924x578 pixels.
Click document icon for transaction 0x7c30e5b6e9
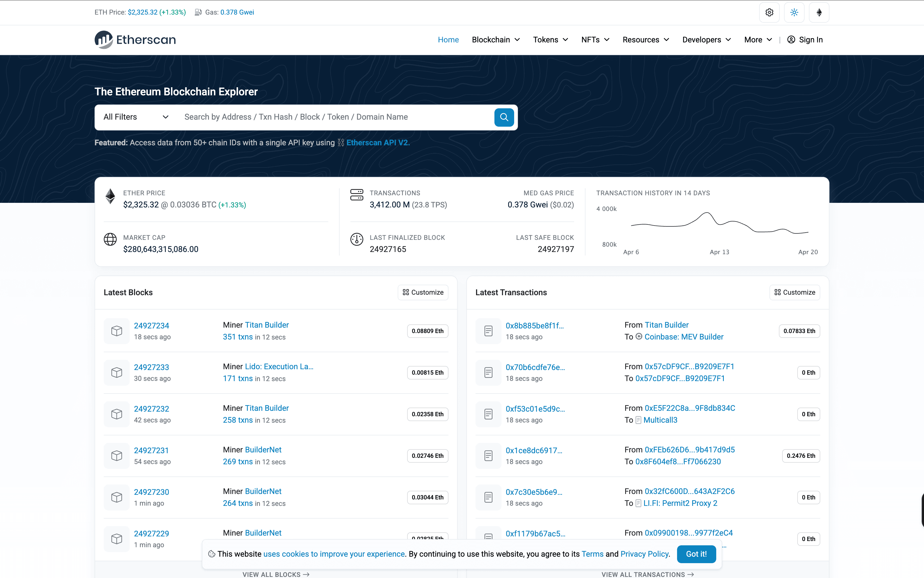pyautogui.click(x=488, y=497)
